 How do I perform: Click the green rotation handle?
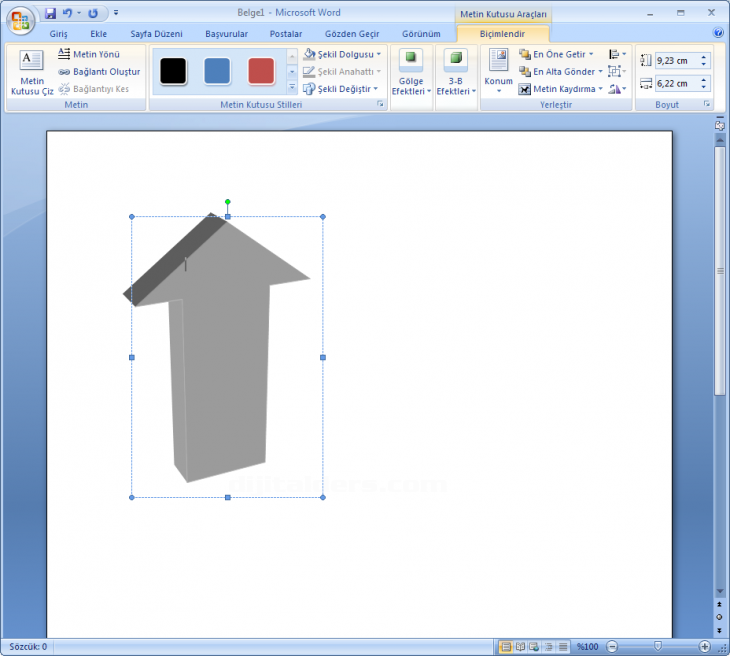pyautogui.click(x=228, y=202)
